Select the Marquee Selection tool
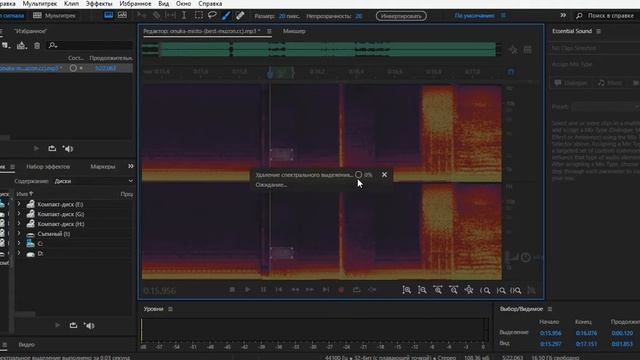This screenshot has width=640, height=360. coord(198,16)
